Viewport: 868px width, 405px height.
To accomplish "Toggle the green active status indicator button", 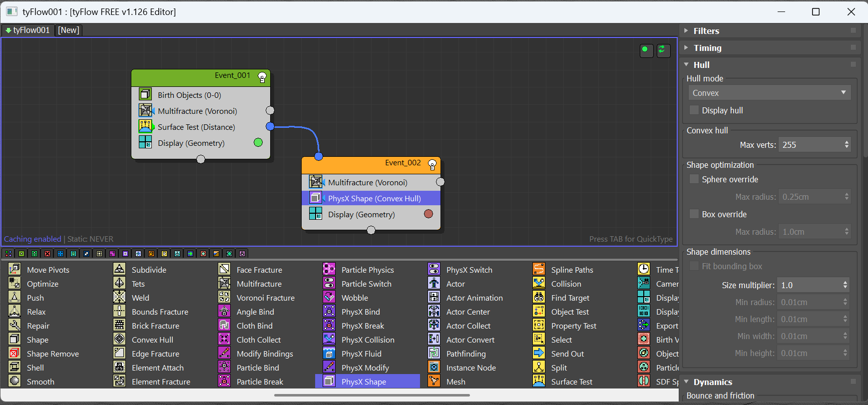I will click(x=646, y=50).
